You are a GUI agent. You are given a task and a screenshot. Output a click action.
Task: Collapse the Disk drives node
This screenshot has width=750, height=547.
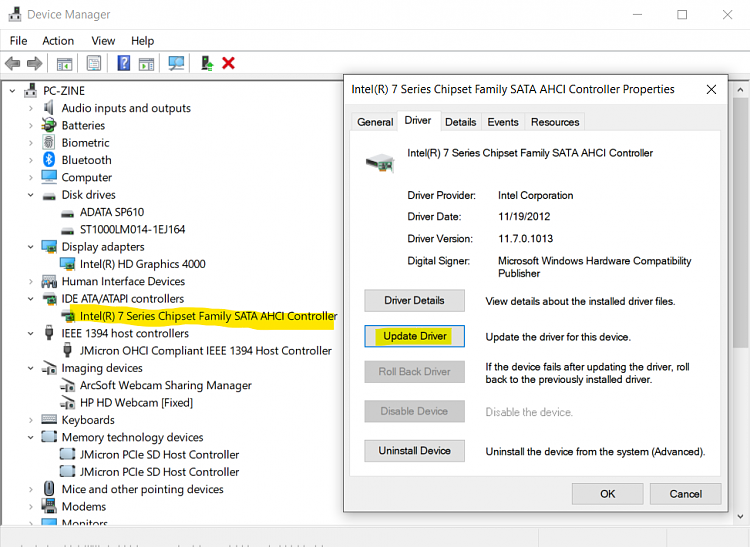point(31,195)
